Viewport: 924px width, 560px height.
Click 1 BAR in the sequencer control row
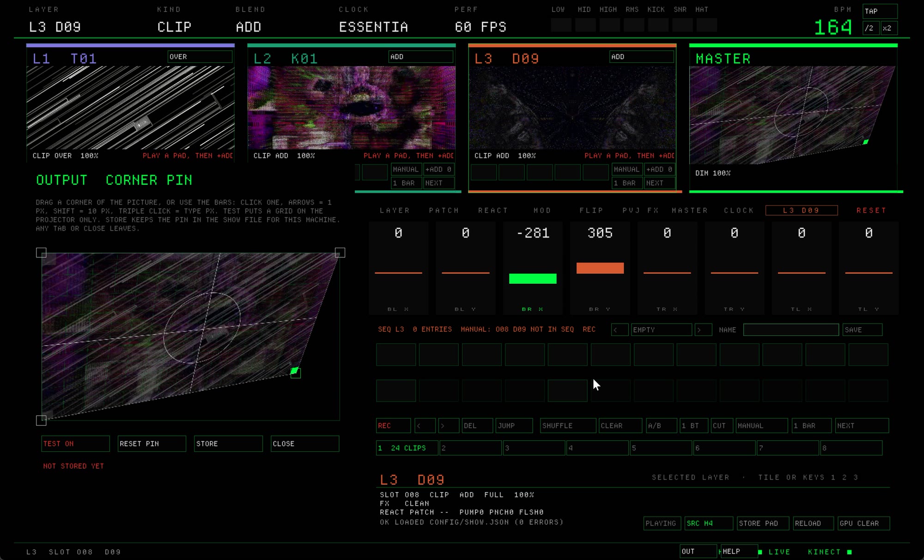tap(812, 426)
